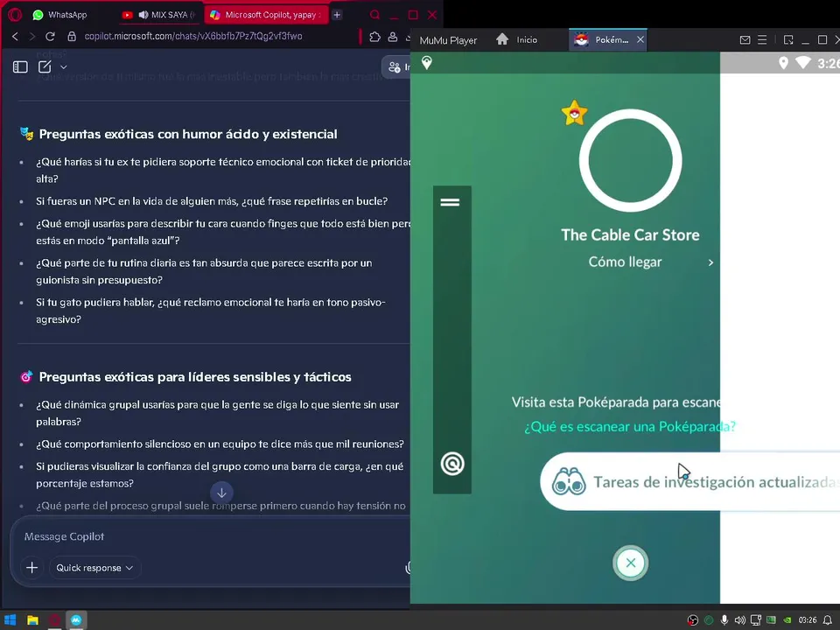Toggle the Copilot sidebar panel

click(x=20, y=67)
